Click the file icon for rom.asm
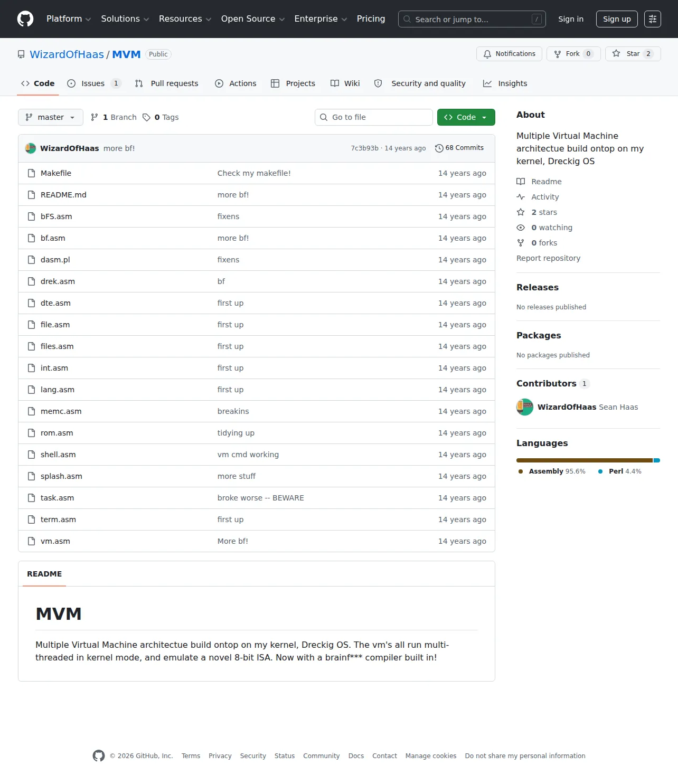678x784 pixels. (32, 433)
